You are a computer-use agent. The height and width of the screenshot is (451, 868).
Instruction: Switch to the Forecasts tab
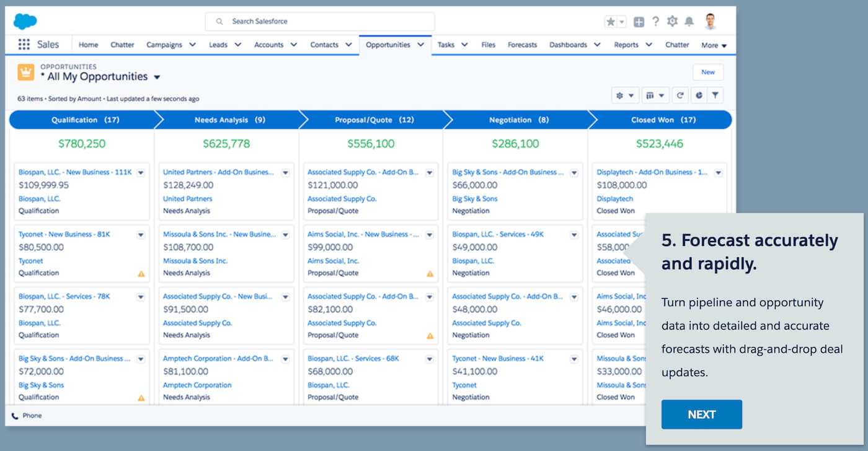pyautogui.click(x=522, y=45)
